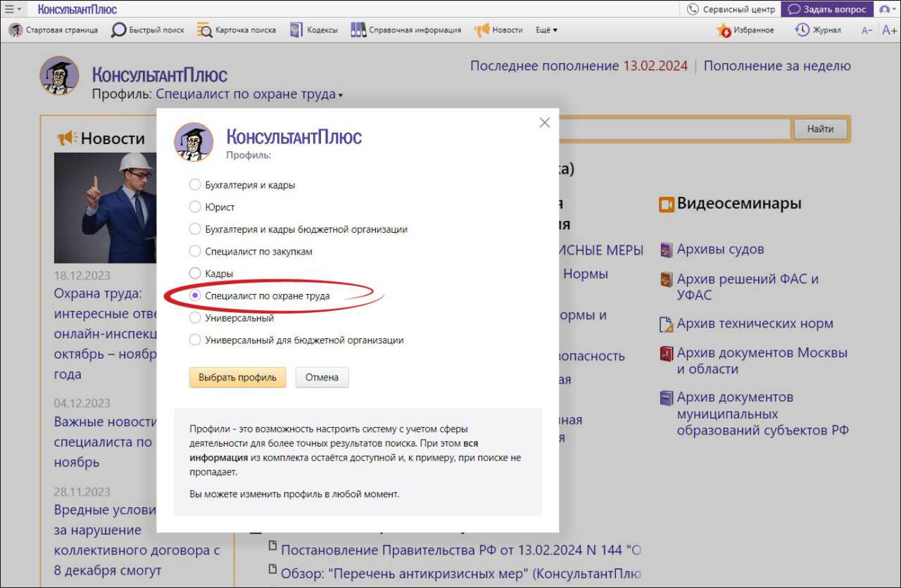Open Быстрый поиск from the toolbar

pyautogui.click(x=148, y=30)
